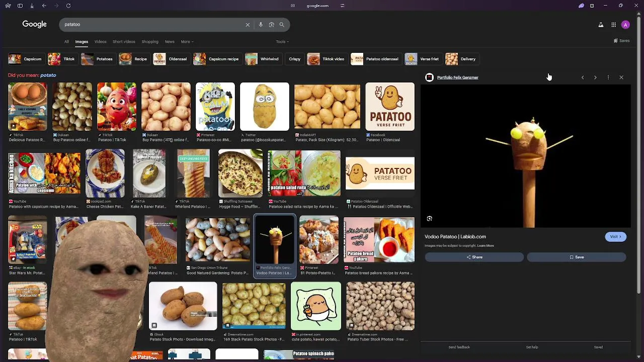Image resolution: width=644 pixels, height=362 pixels.
Task: Open the IndiaMART Patato pack thumbnail
Action: pos(327,107)
